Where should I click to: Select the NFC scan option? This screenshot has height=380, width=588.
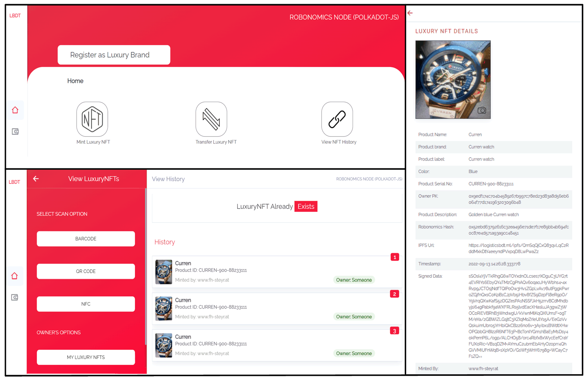tap(86, 304)
